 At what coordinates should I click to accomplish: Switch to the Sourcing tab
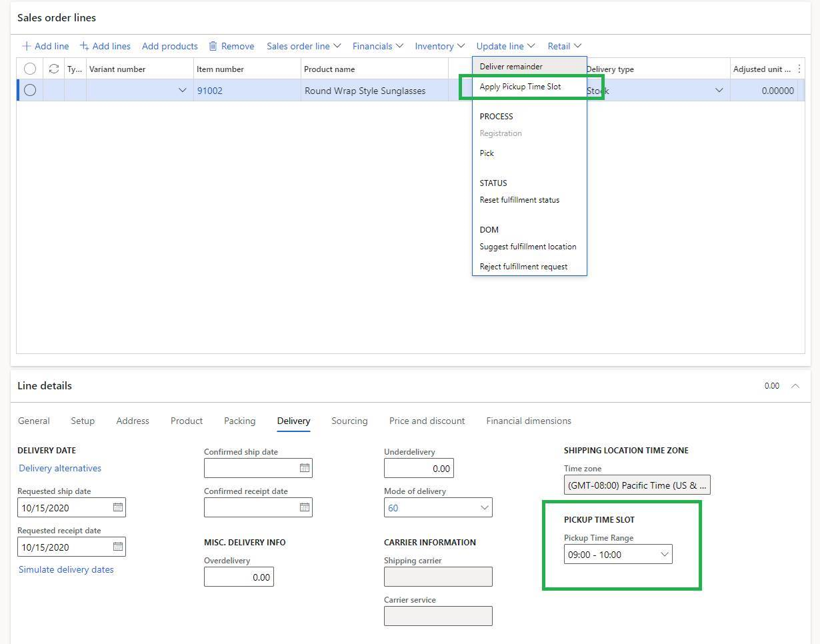[349, 421]
